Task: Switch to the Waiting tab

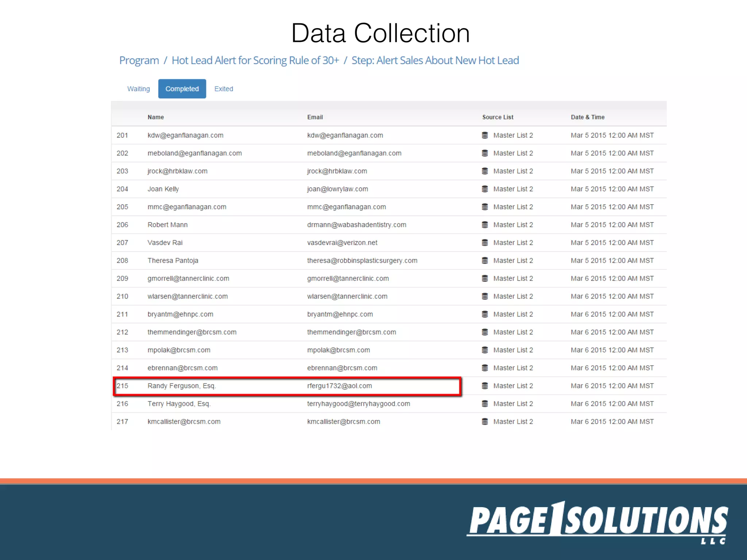Action: click(x=139, y=89)
